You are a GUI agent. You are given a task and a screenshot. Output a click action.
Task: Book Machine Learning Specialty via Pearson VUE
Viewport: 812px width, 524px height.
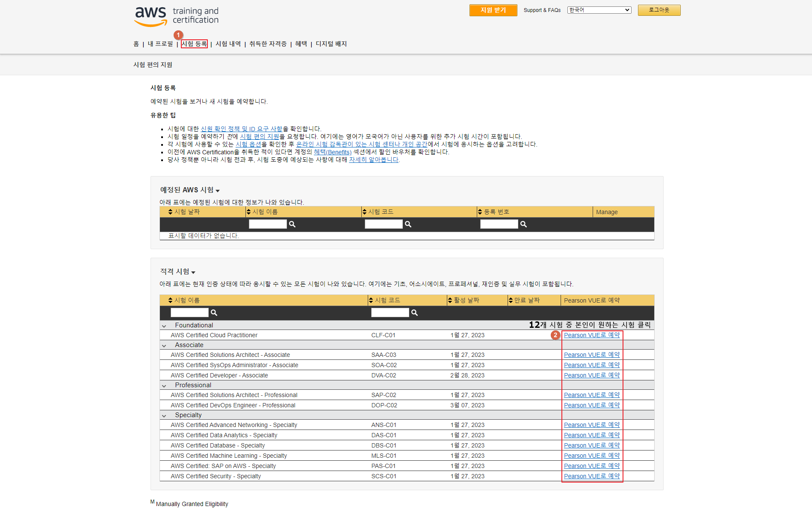pyautogui.click(x=592, y=456)
